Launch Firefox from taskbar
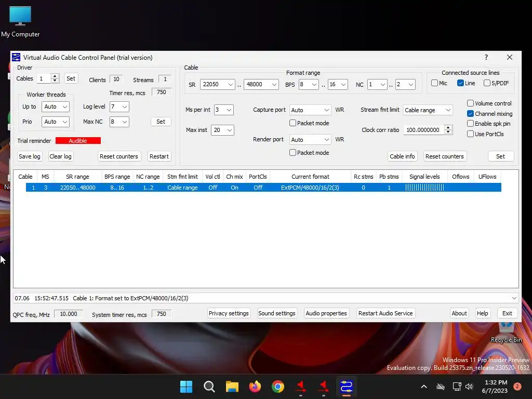532x399 pixels. pyautogui.click(x=255, y=387)
